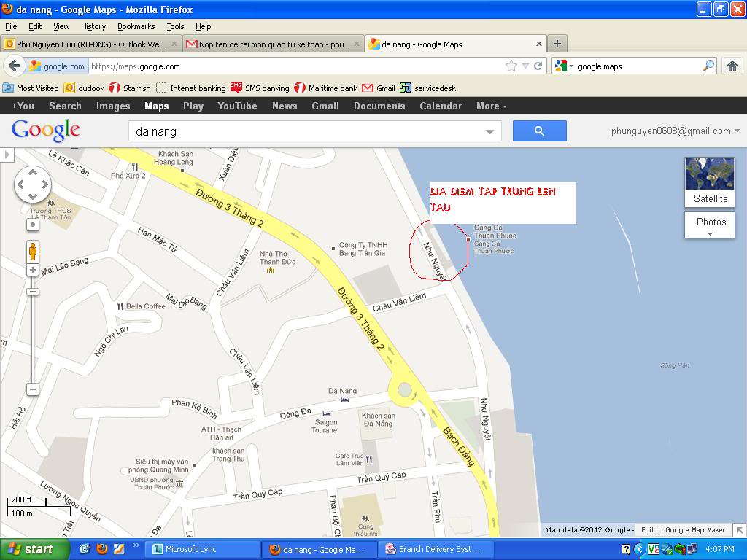Click the my location button under pan control
747x560 pixels.
[32, 225]
